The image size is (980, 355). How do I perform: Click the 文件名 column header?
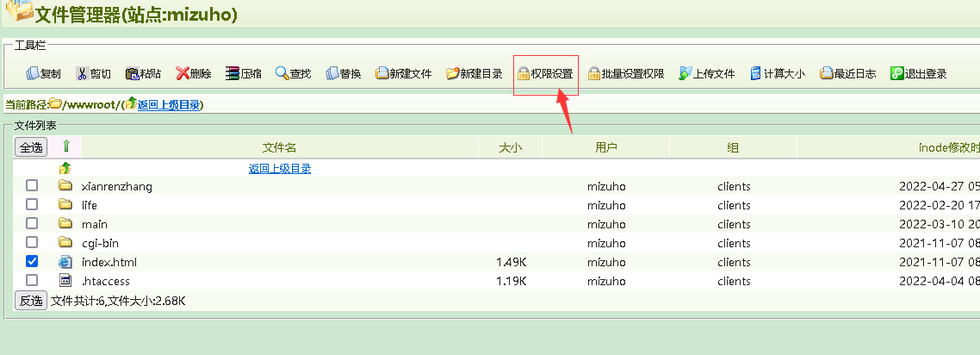[x=279, y=147]
